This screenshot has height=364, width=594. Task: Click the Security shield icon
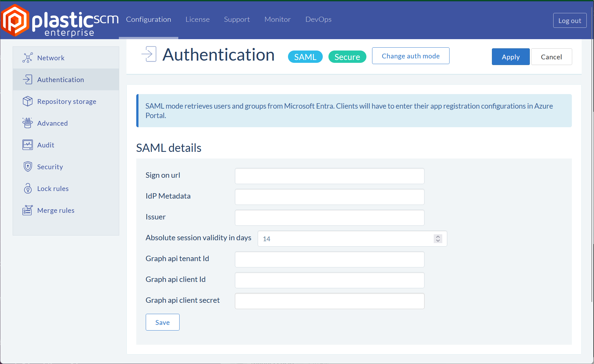click(x=28, y=167)
